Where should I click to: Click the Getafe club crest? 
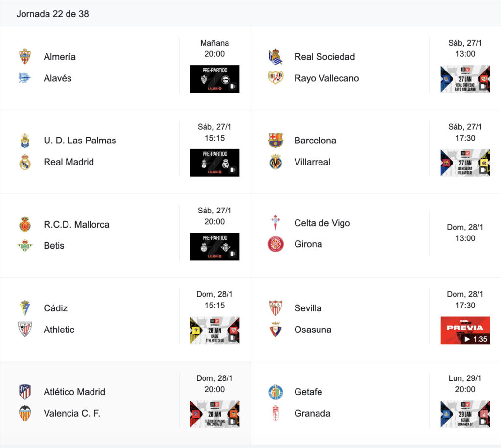click(x=275, y=392)
